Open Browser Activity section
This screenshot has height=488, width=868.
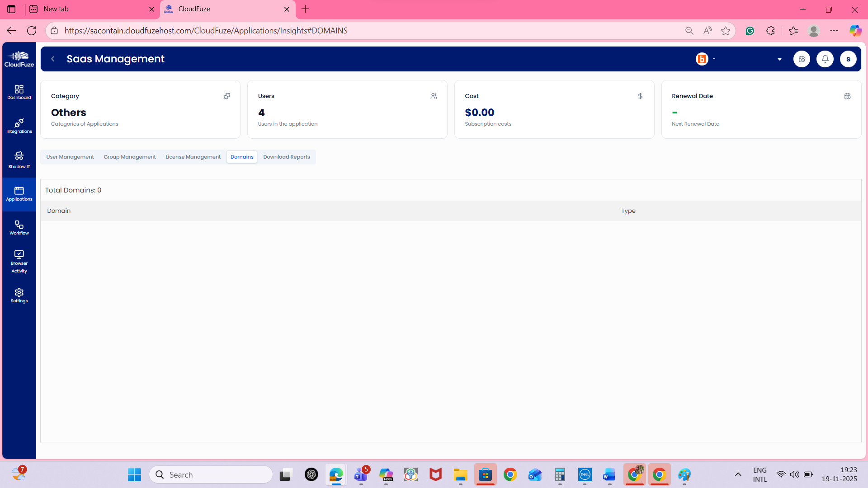pos(19,262)
